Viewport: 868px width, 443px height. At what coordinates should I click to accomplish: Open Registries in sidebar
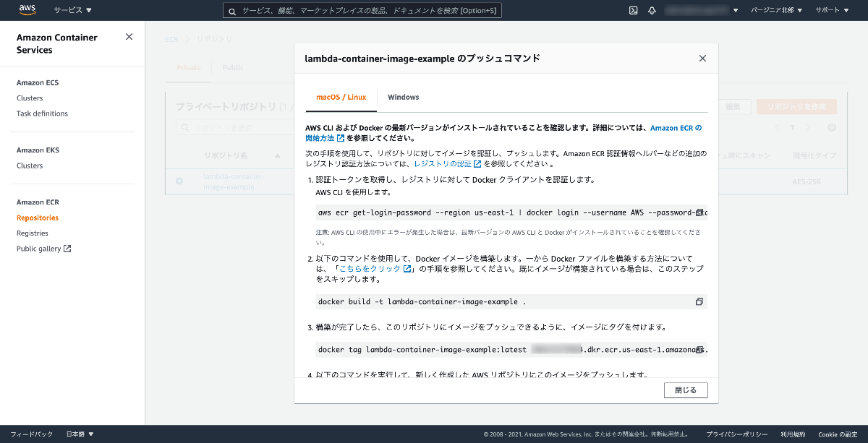tap(33, 233)
